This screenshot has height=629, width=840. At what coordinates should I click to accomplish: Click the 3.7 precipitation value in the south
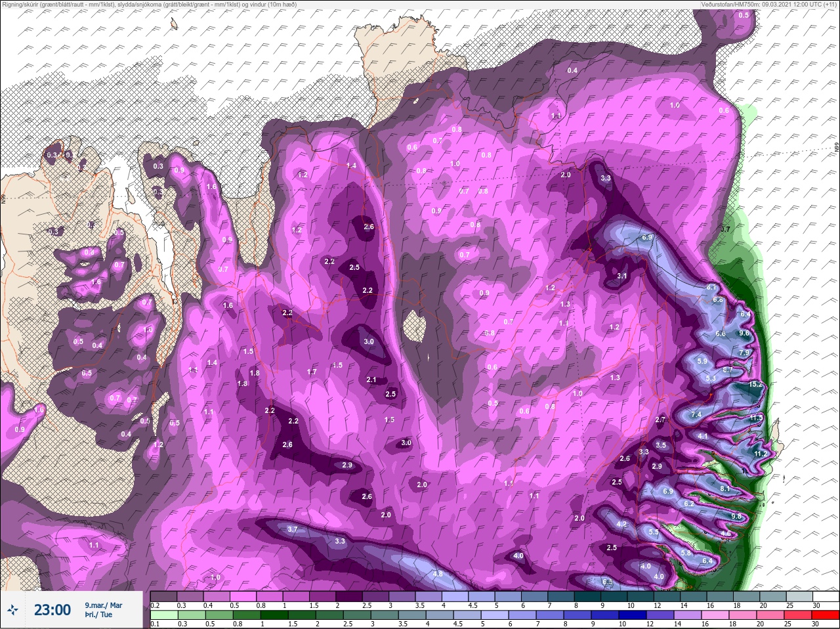point(293,529)
